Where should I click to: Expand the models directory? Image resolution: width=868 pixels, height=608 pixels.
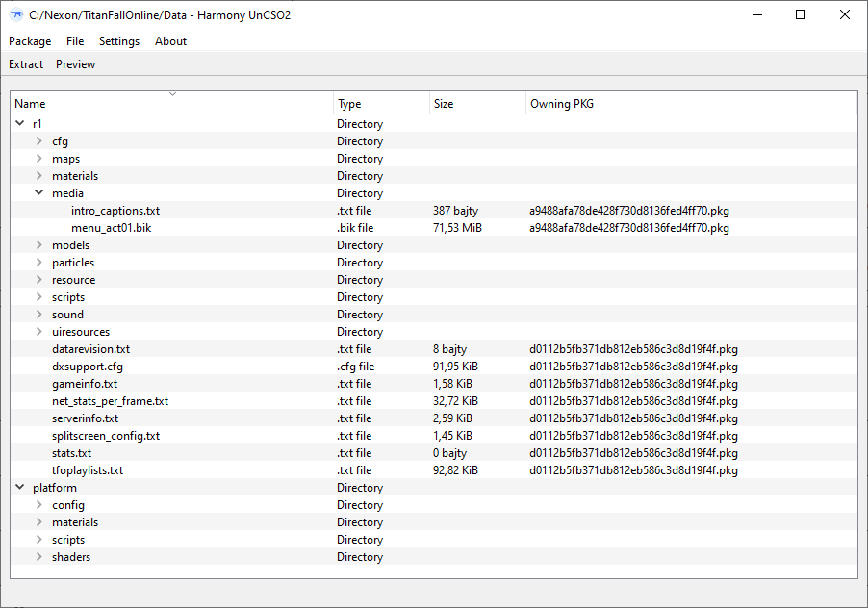tap(38, 244)
